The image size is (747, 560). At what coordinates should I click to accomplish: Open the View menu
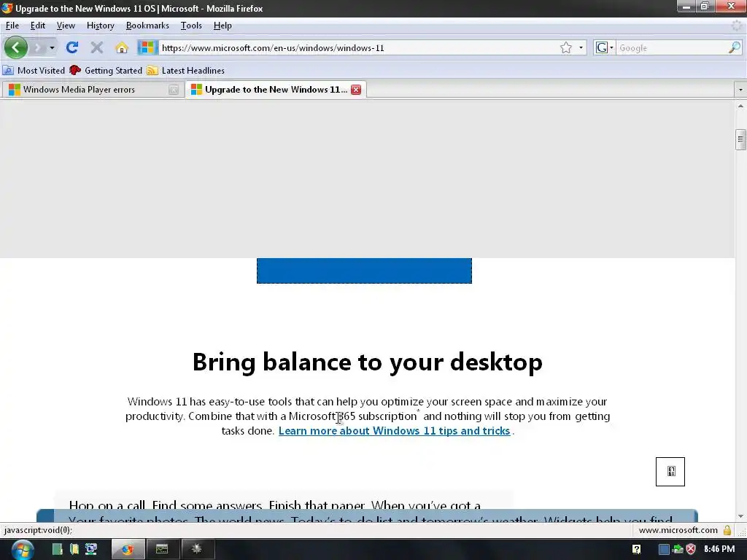66,26
